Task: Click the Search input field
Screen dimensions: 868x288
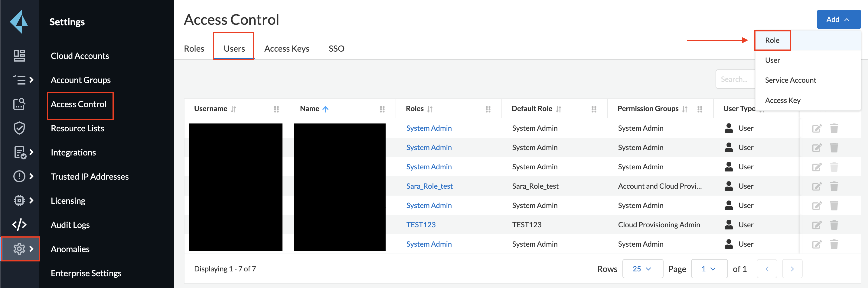Action: pyautogui.click(x=735, y=79)
